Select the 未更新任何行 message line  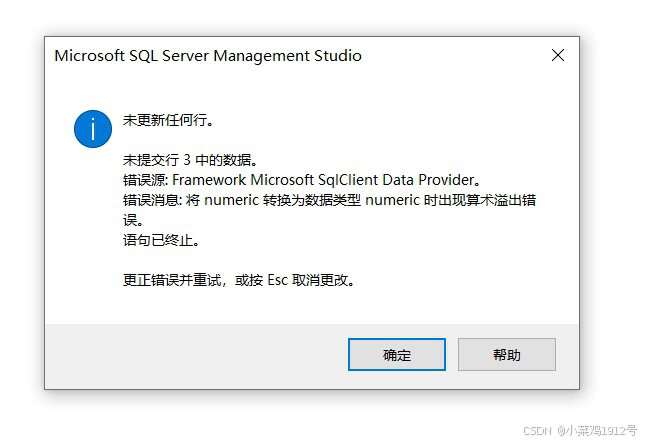tap(168, 120)
